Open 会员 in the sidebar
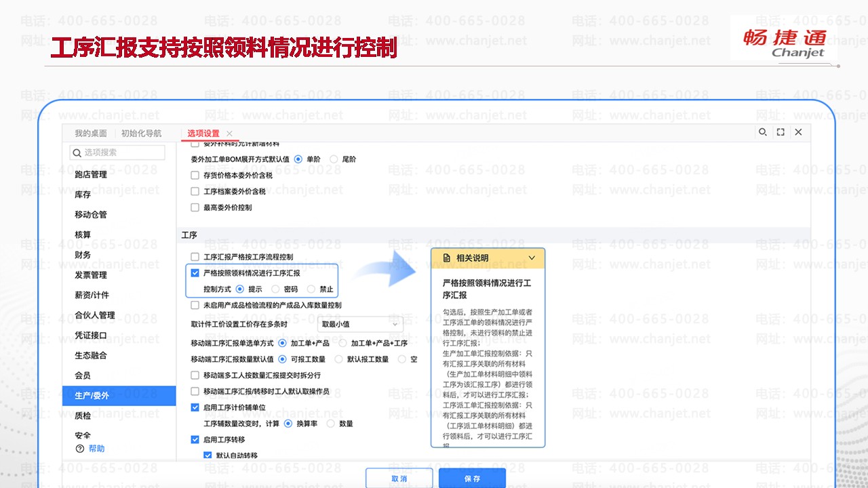The height and width of the screenshot is (488, 868). (x=83, y=375)
